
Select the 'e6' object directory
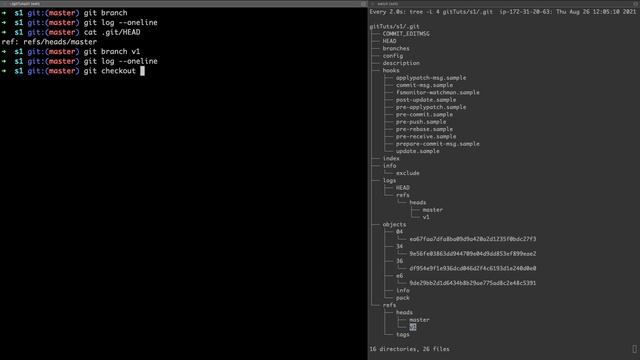coord(399,276)
